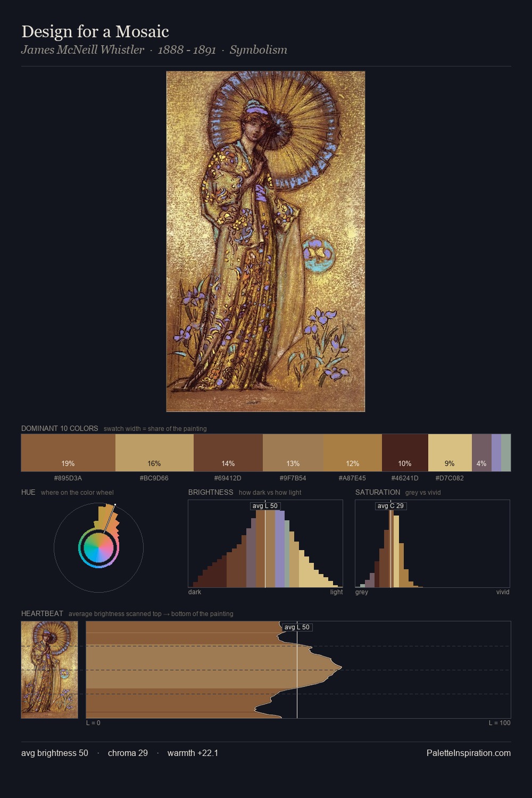Select the 10% dark brown swatch #46241D
532x798 pixels.
405,453
